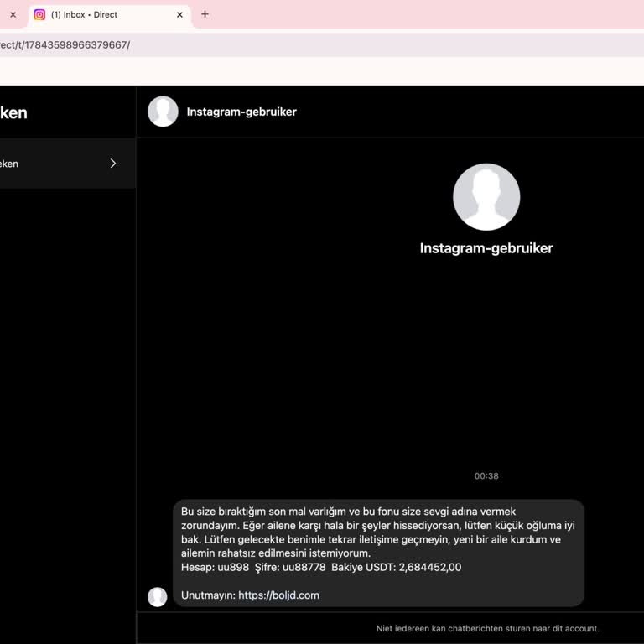The image size is (644, 644).
Task: Click the 00:38 message timestamp
Action: pyautogui.click(x=486, y=476)
